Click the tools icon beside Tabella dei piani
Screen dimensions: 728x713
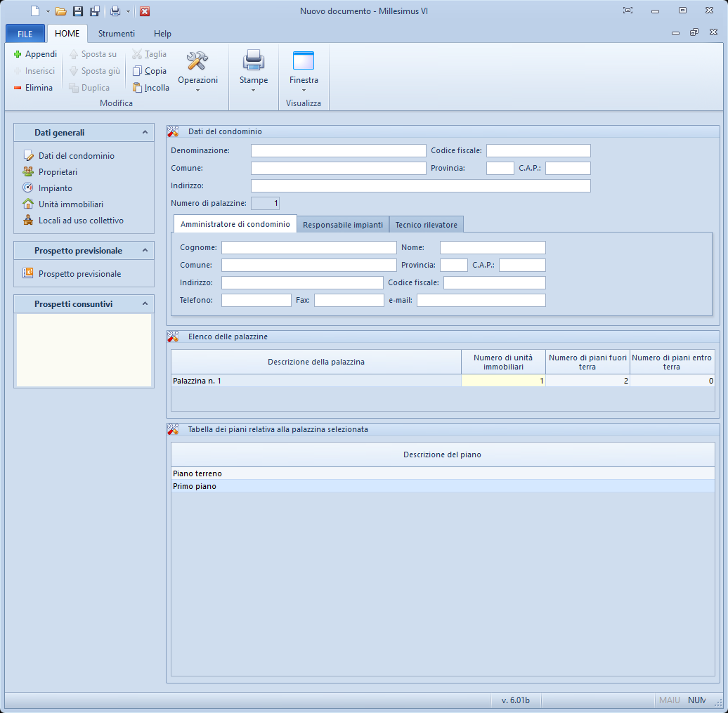pos(173,430)
